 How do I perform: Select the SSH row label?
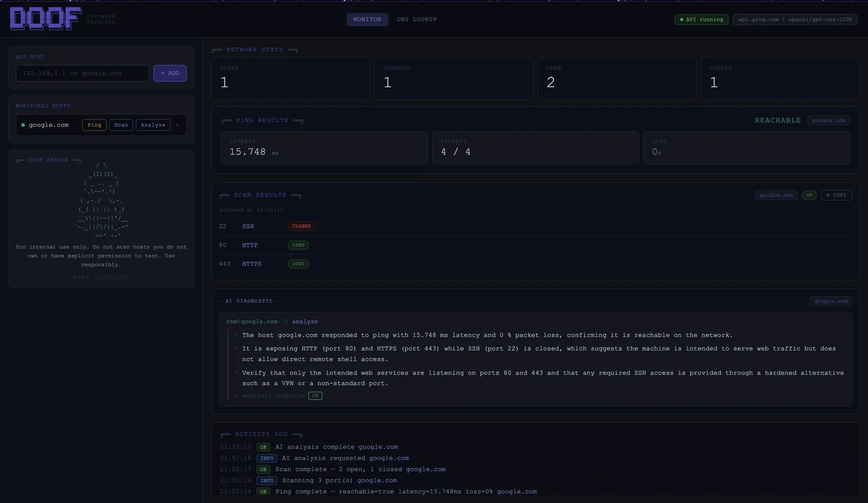point(248,227)
